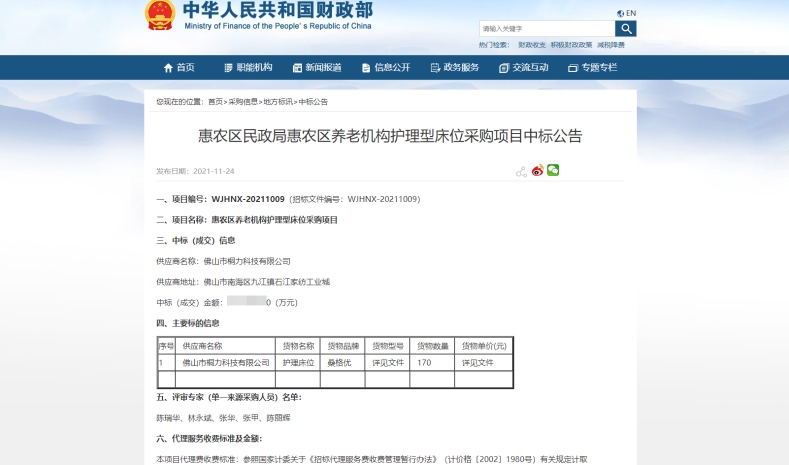The image size is (789, 465).
Task: Switch language via the EN globe icon
Action: (627, 13)
